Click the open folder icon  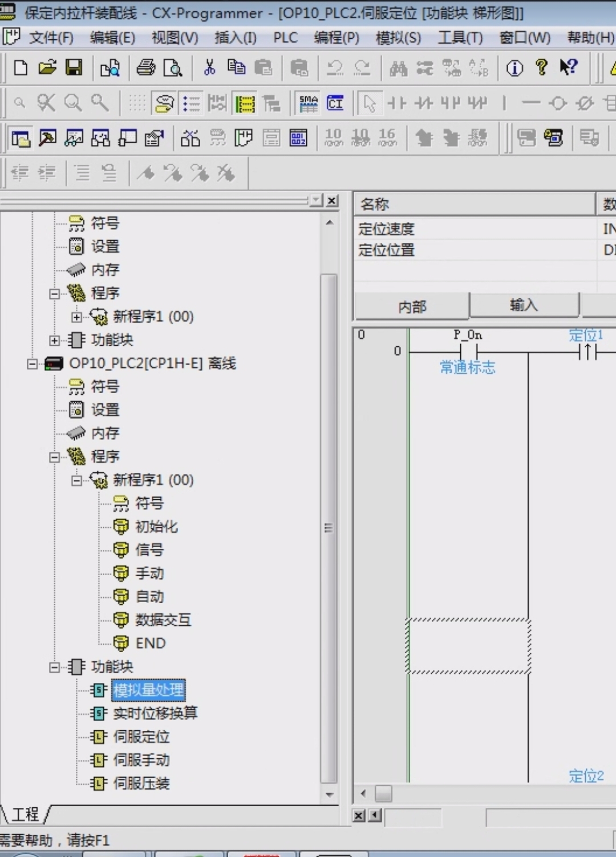(47, 68)
